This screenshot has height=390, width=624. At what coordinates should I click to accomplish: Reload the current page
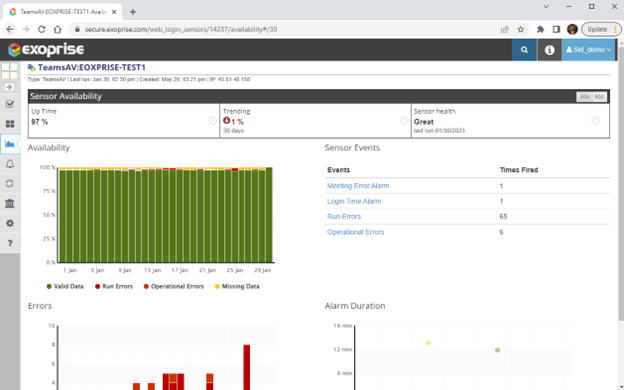[41, 29]
